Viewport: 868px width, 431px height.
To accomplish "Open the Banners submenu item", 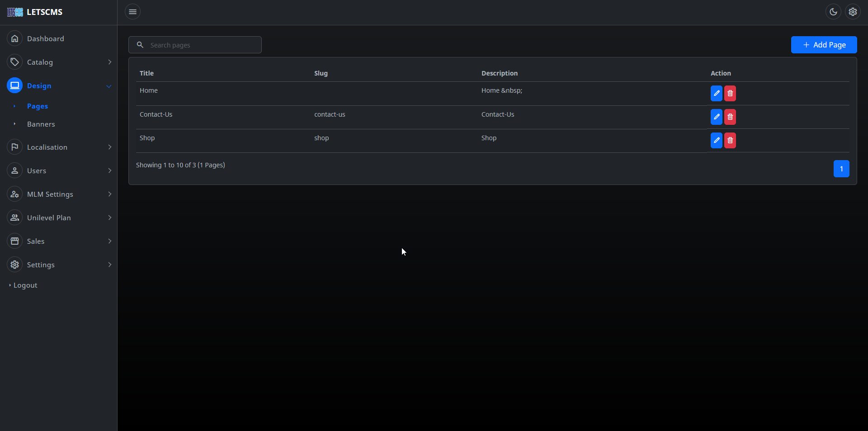I will pyautogui.click(x=41, y=124).
